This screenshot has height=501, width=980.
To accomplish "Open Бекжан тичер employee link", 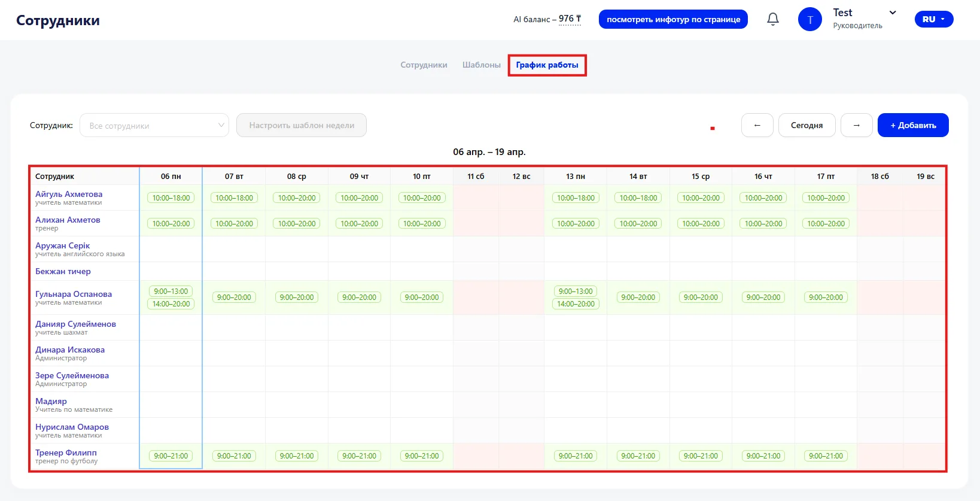I will pyautogui.click(x=63, y=271).
